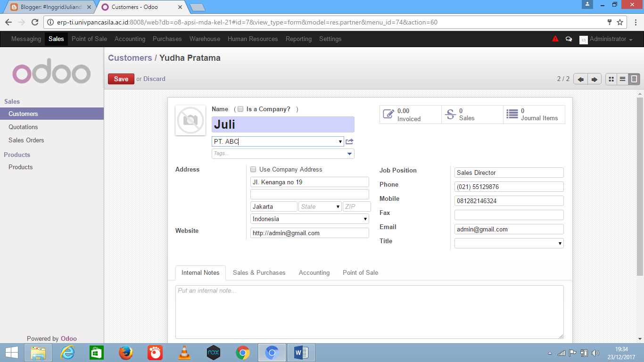Enable Use Company Address
This screenshot has height=362, width=644.
pyautogui.click(x=253, y=169)
